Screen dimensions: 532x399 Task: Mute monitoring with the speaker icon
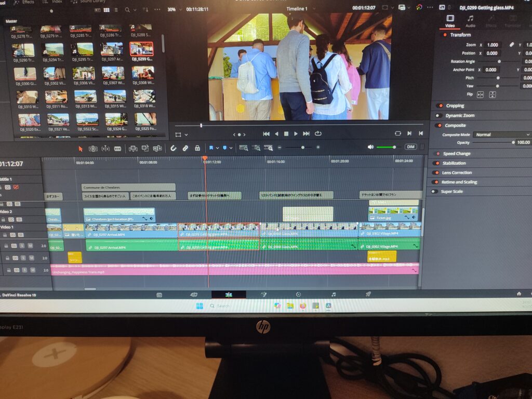coord(370,147)
